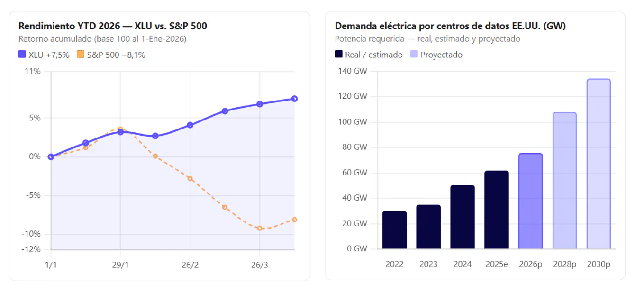The image size is (644, 285).
Task: Select the tallest bar, 2030p
Action: (599, 164)
